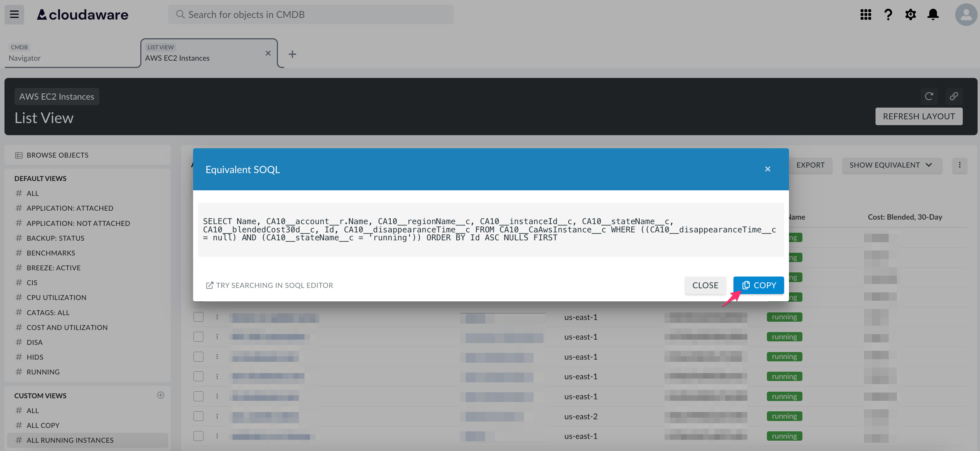Open the user profile avatar
The height and width of the screenshot is (451, 980).
966,14
